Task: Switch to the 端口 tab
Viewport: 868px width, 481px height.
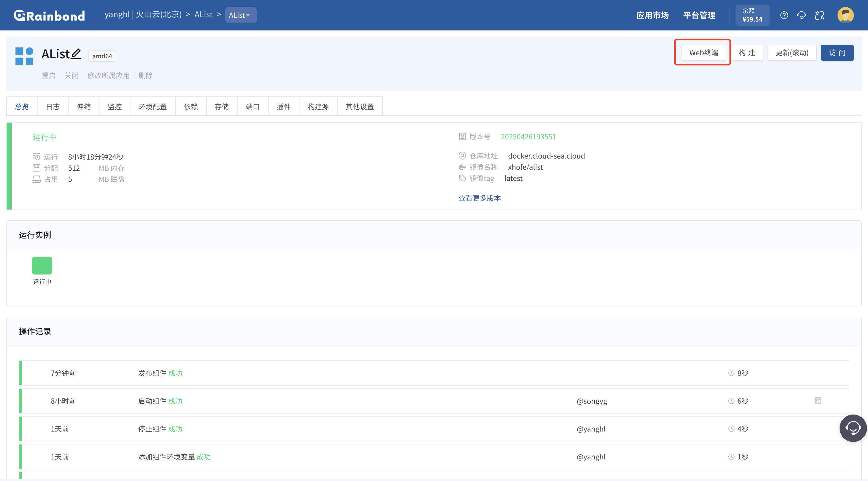Action: point(253,107)
